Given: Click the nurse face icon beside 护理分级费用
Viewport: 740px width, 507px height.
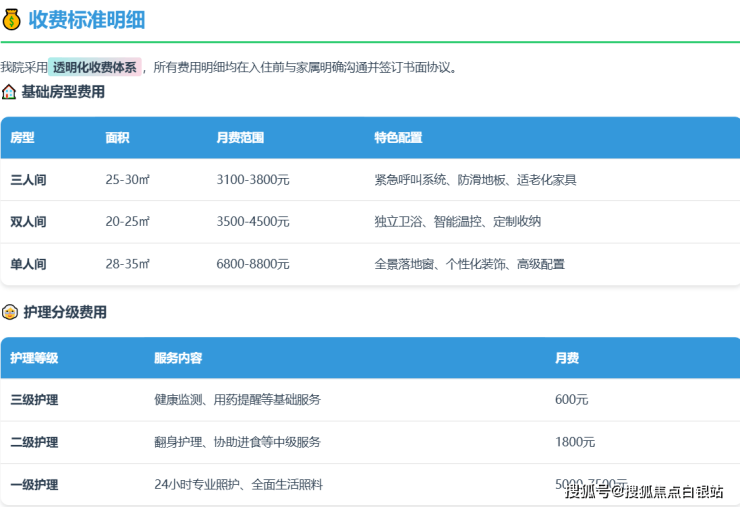Looking at the screenshot, I should [x=10, y=312].
